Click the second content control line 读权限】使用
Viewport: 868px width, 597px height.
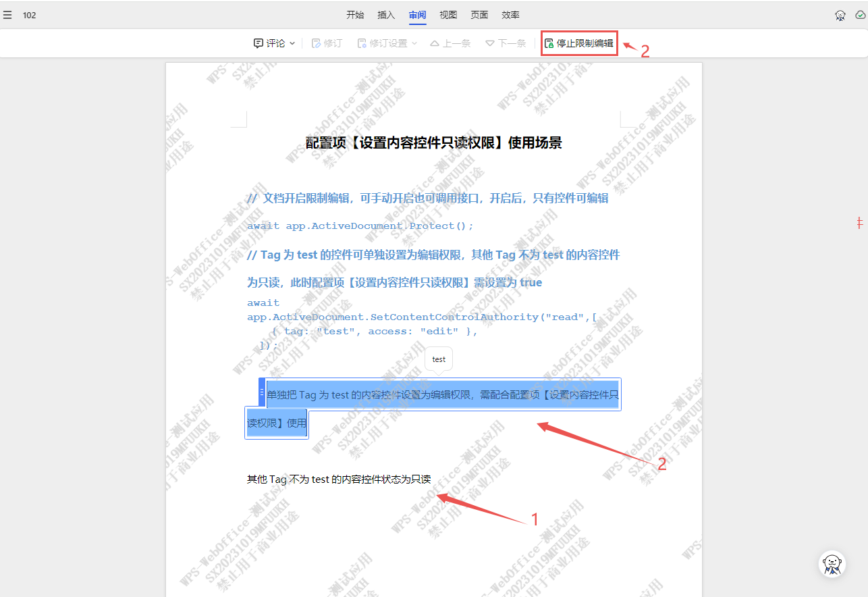pos(277,423)
